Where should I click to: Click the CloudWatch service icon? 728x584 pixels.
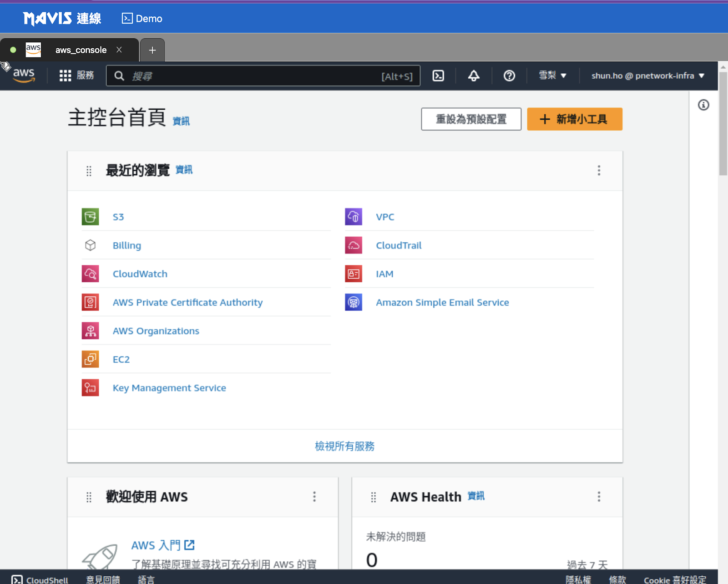tap(90, 274)
